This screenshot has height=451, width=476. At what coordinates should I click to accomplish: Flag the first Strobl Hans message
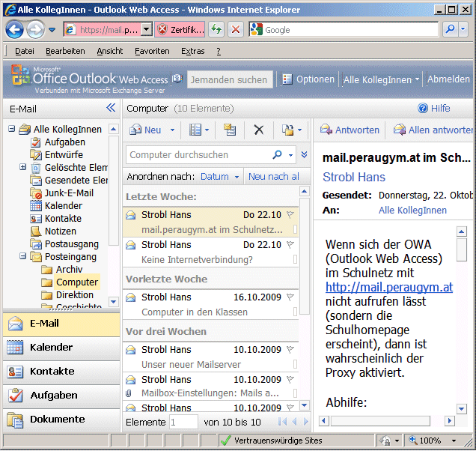pyautogui.click(x=290, y=215)
